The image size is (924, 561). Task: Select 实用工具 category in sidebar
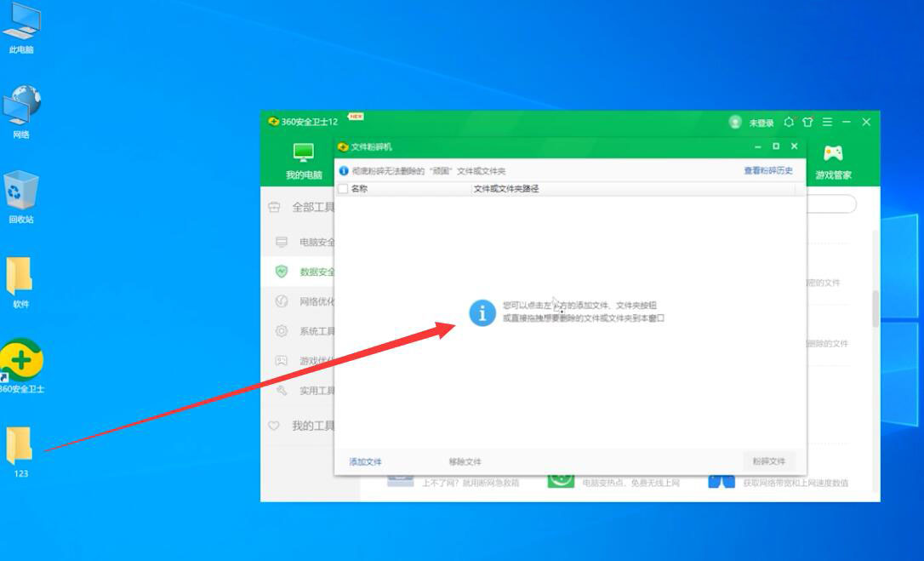point(316,391)
